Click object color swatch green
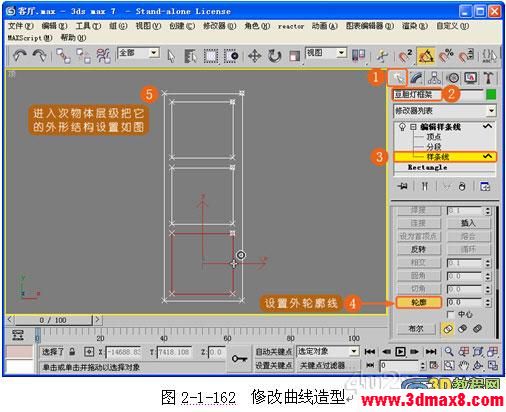The height and width of the screenshot is (412, 506). coord(491,94)
